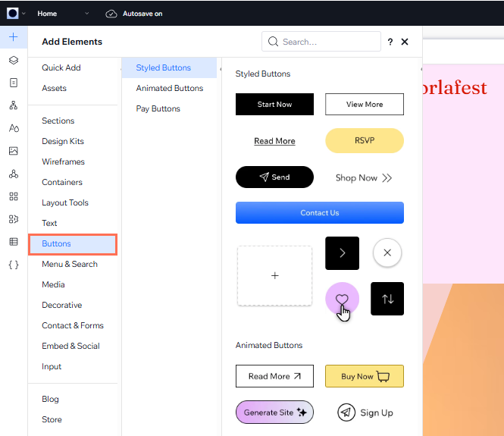Screen dimensions: 504x436
Task: Select the heart icon button
Action: click(342, 299)
